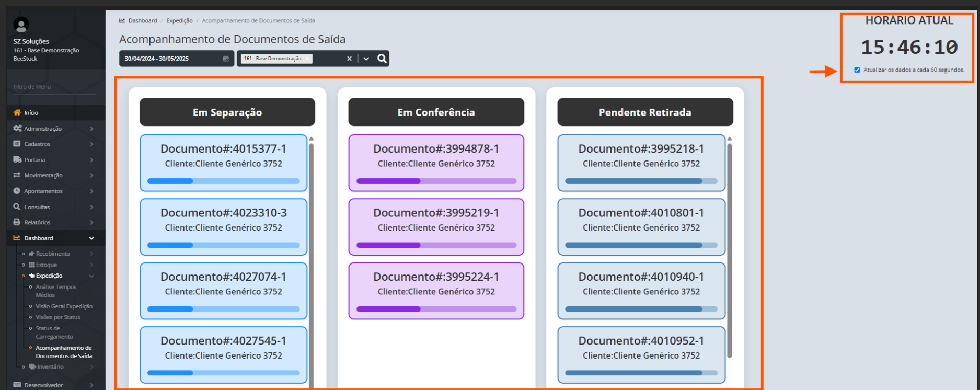Screen dimensions: 980x390
Task: Select Visão Geral Expedição submenu item
Action: tap(64, 306)
